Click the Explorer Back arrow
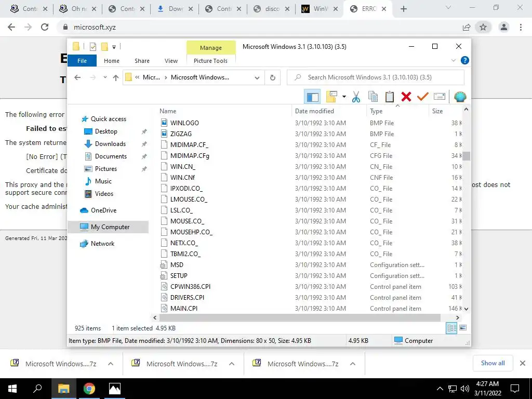The height and width of the screenshot is (399, 532). tap(77, 78)
